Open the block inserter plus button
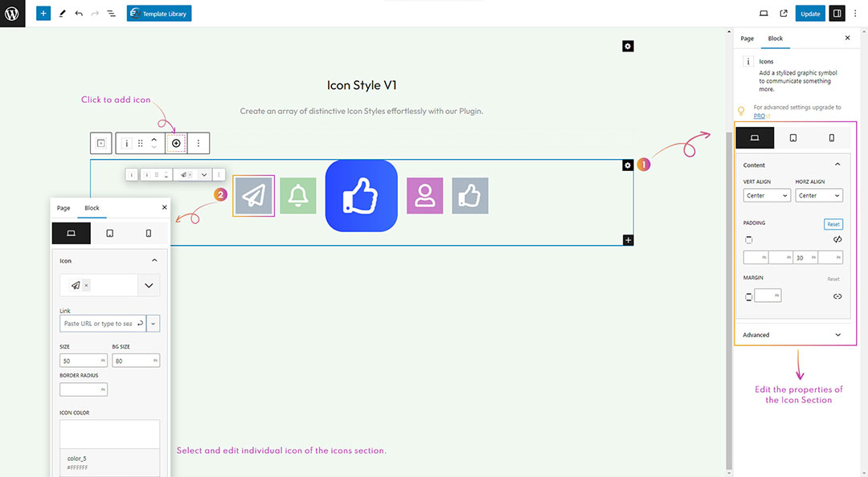Viewport: 868px width, 477px height. 43,14
